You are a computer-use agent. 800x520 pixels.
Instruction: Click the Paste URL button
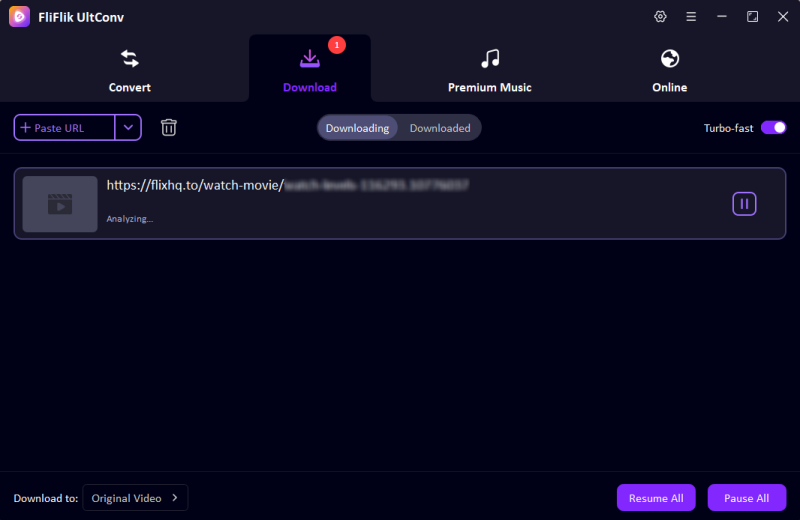[65, 128]
